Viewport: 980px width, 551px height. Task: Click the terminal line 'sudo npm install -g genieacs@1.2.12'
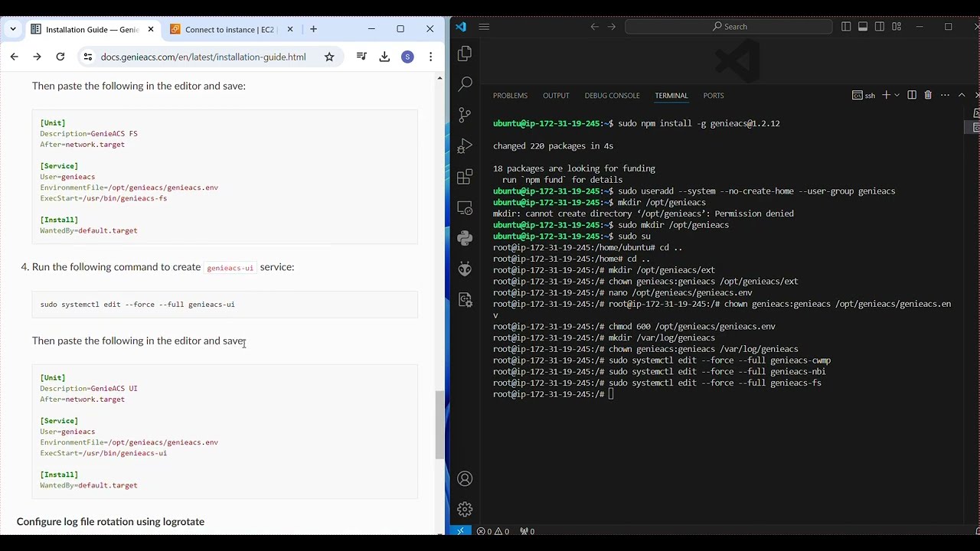click(698, 123)
